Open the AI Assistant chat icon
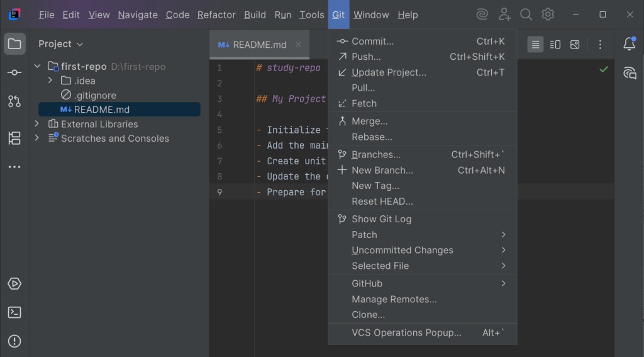644x357 pixels. 630,73
